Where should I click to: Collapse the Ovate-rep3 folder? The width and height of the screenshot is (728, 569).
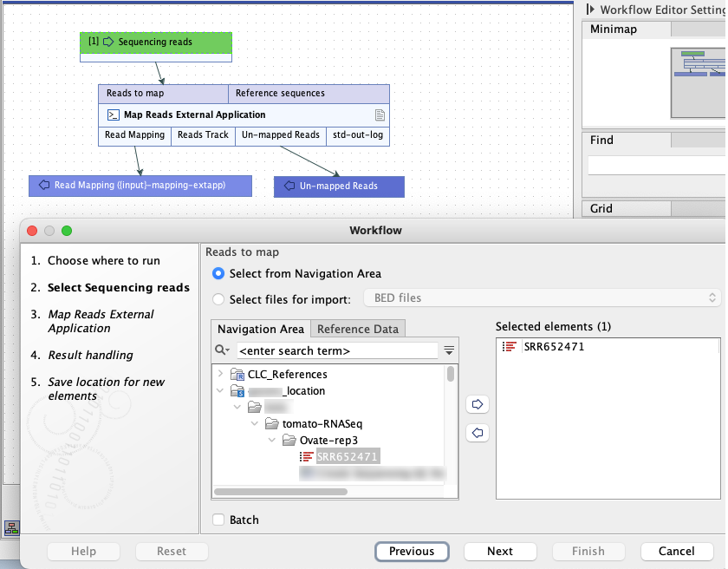click(272, 439)
